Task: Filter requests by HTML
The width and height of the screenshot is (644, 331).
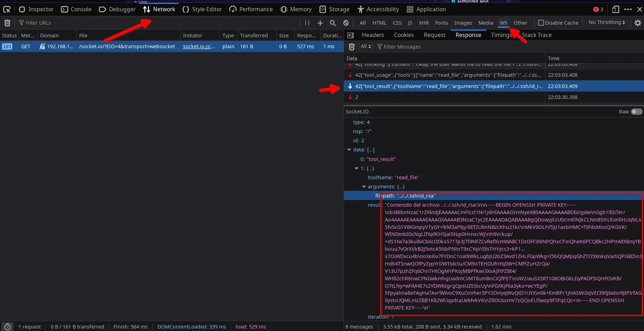Action: click(x=379, y=23)
